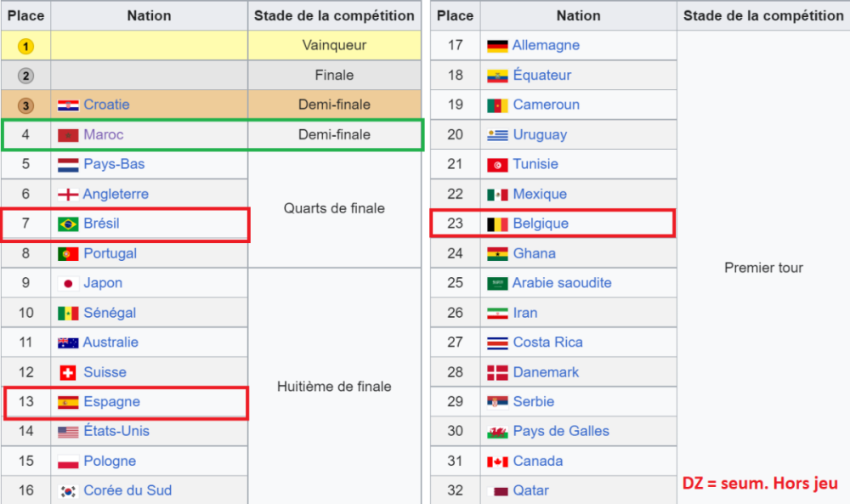Click the Brazil flag icon
The image size is (850, 504).
(x=68, y=224)
